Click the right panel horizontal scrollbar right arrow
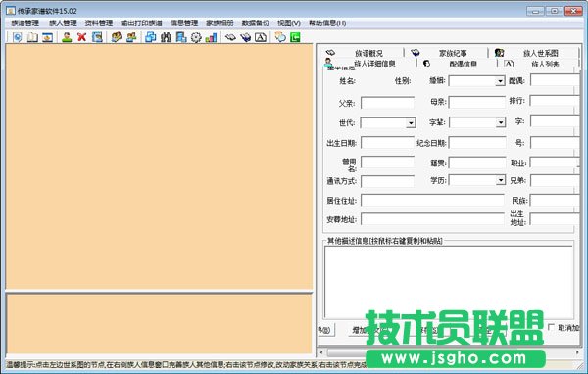This screenshot has width=588, height=374. 577,352
